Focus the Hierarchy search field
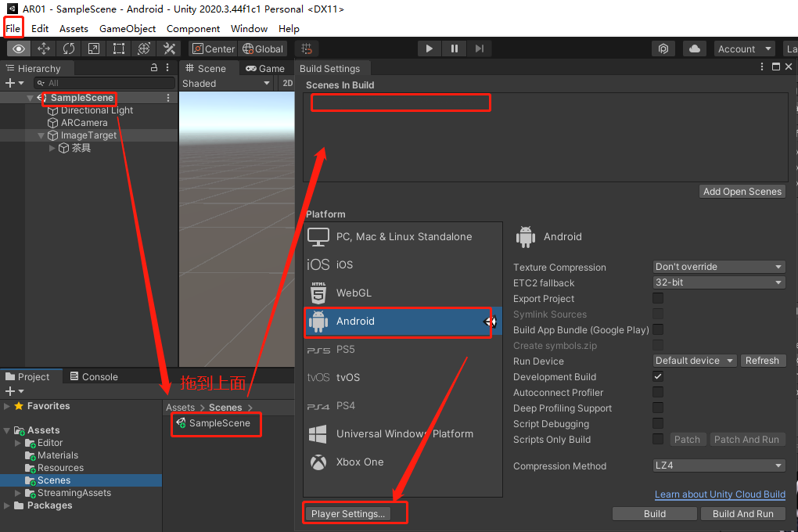This screenshot has width=798, height=532. coord(104,83)
